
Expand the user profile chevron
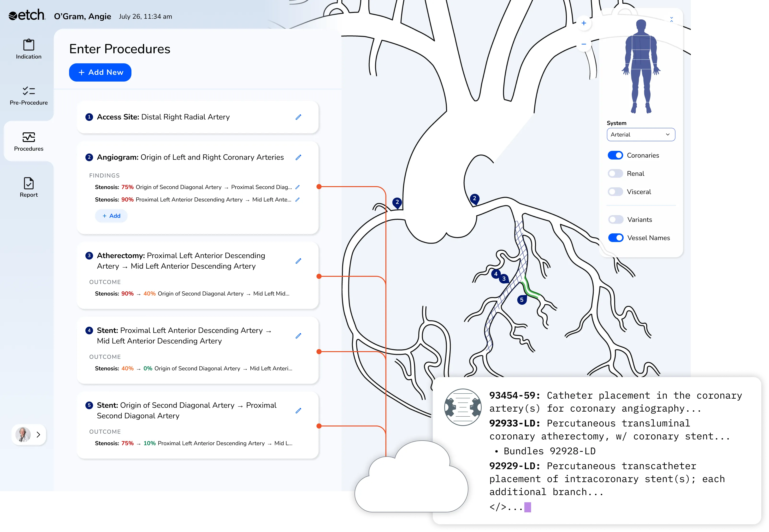38,435
